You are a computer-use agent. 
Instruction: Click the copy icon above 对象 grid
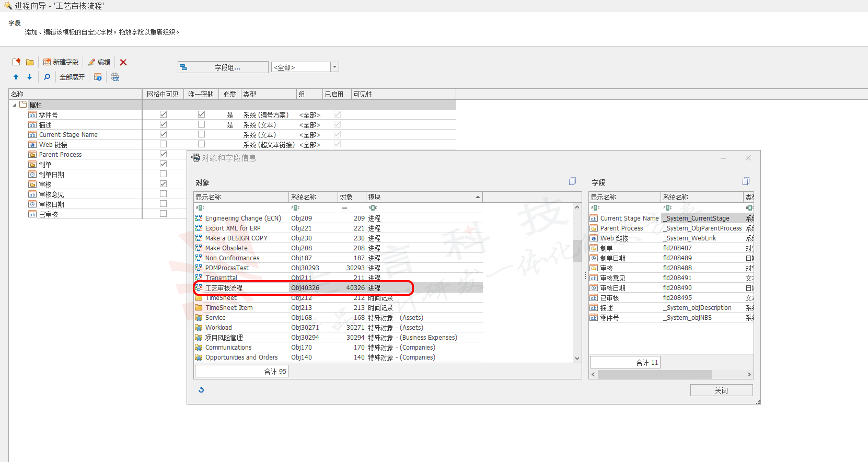pyautogui.click(x=572, y=181)
